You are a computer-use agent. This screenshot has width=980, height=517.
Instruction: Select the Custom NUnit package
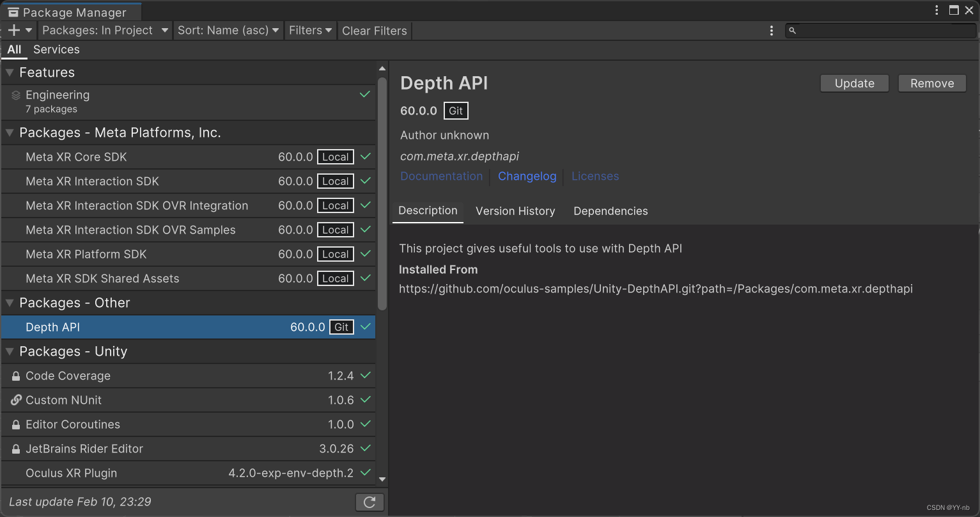(188, 400)
